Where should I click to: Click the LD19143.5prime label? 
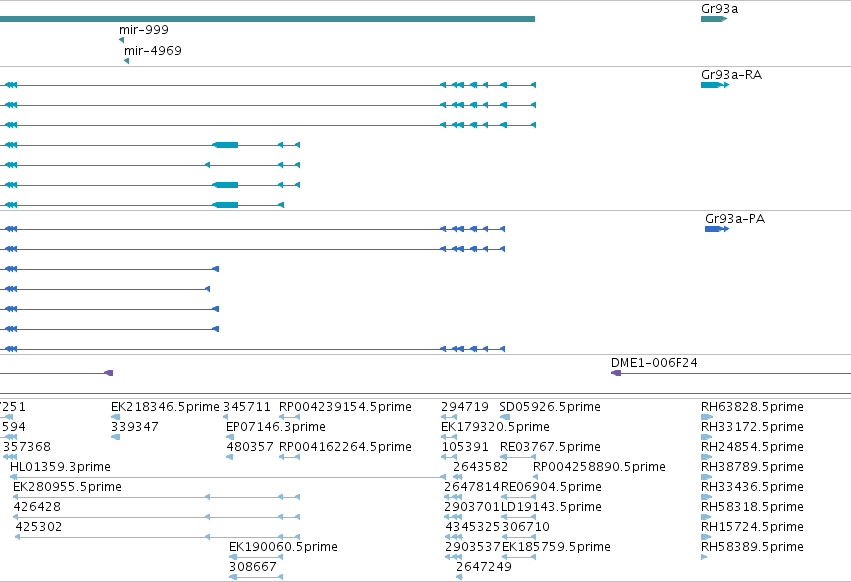pos(551,507)
